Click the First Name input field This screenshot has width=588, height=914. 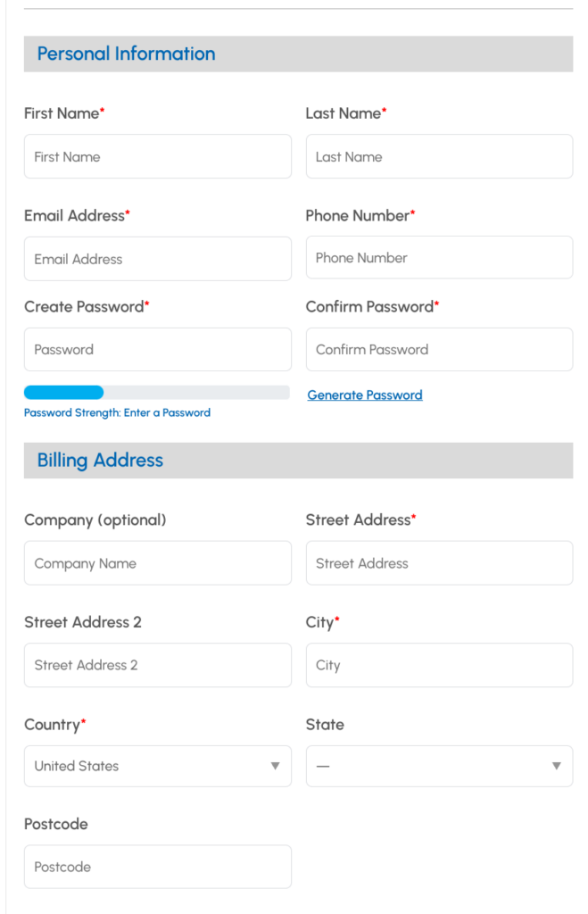pyautogui.click(x=157, y=156)
